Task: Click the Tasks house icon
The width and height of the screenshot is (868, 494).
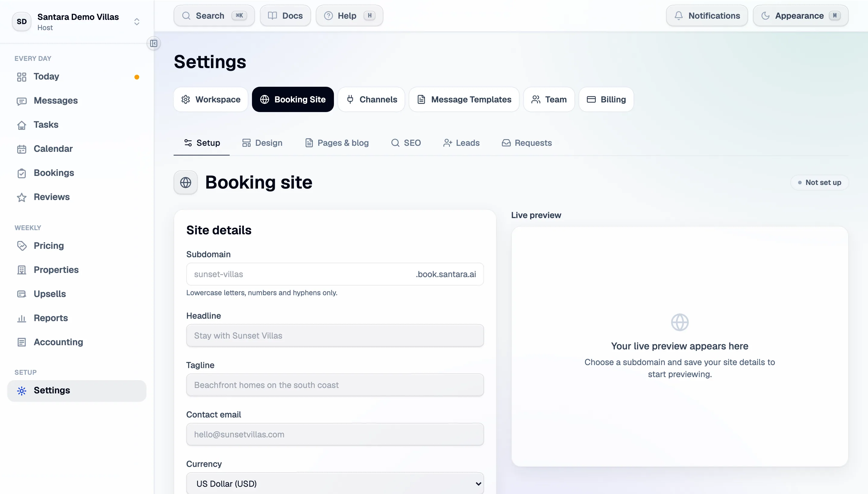Action: [x=21, y=125]
